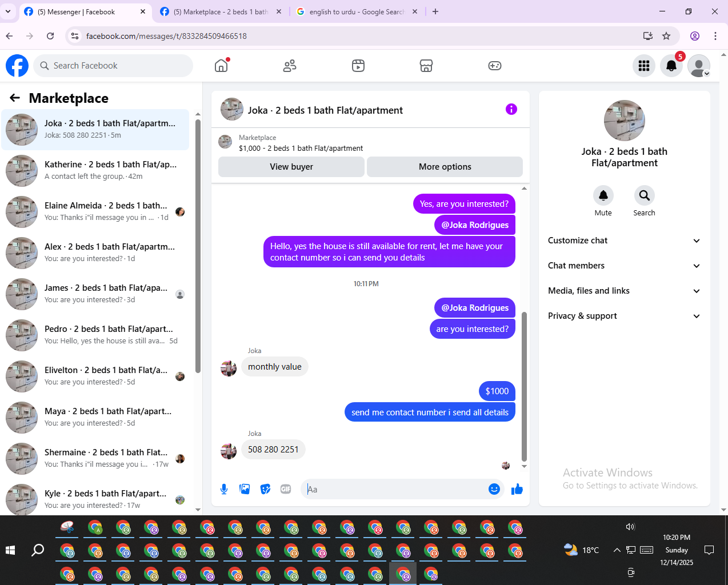The height and width of the screenshot is (585, 728).
Task: Choose a GIF icon in composer
Action: pyautogui.click(x=286, y=489)
